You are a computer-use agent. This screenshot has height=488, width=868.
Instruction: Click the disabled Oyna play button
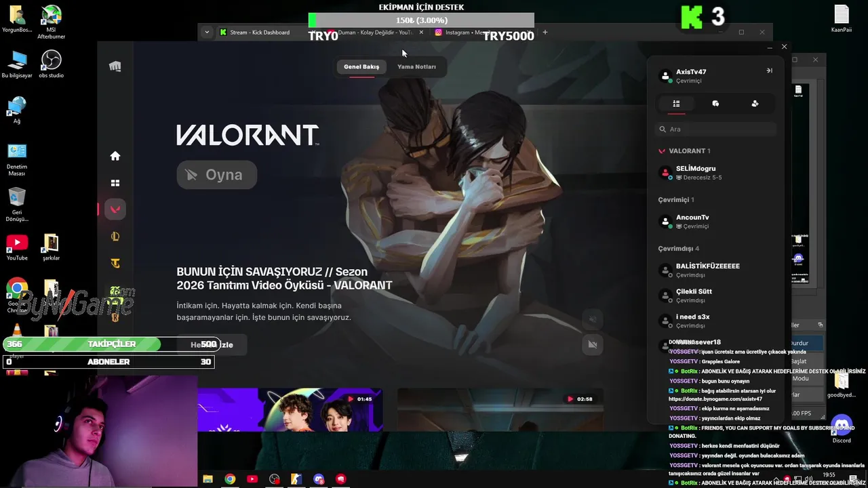217,175
